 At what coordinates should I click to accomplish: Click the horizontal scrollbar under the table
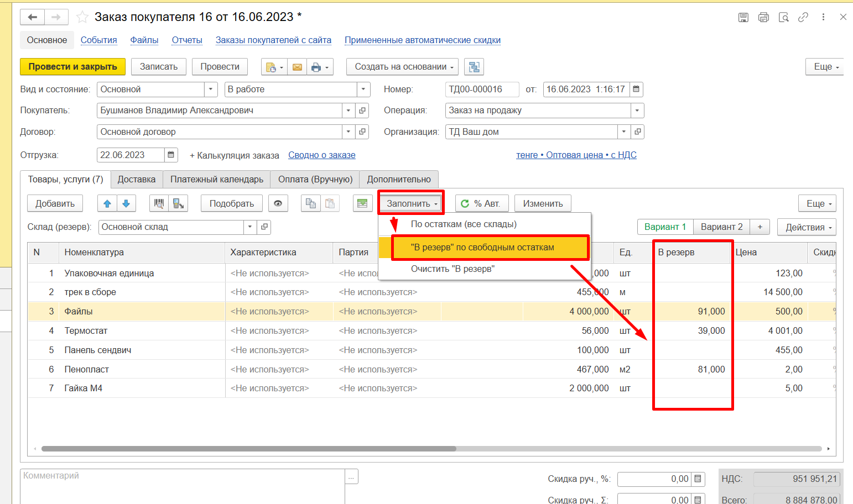click(249, 449)
